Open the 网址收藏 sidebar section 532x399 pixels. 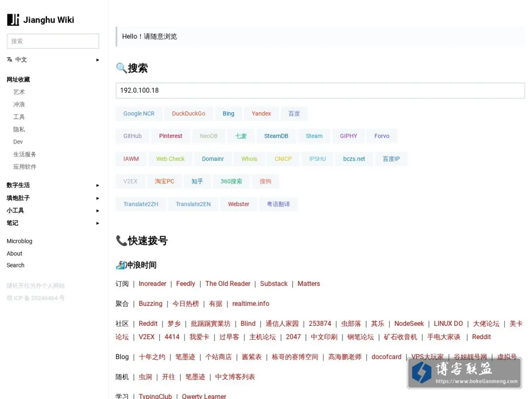pyautogui.click(x=18, y=80)
